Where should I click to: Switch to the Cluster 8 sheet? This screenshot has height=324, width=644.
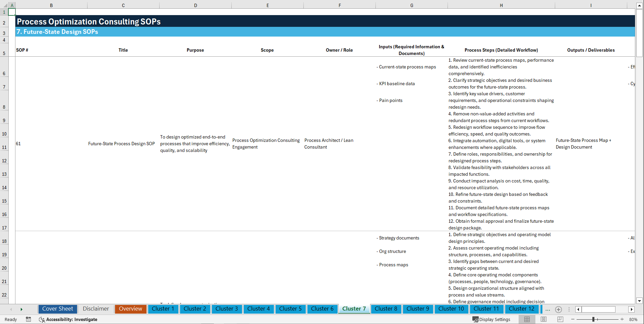tap(386, 309)
